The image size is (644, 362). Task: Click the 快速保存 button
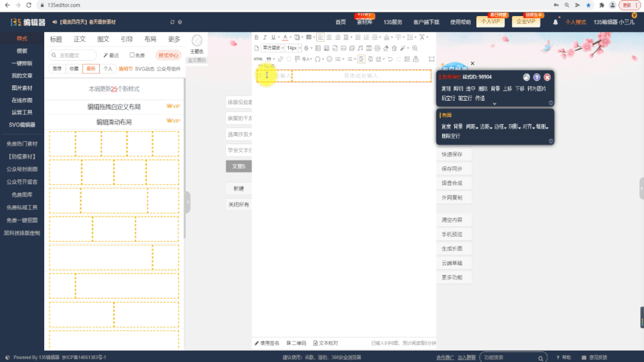452,154
